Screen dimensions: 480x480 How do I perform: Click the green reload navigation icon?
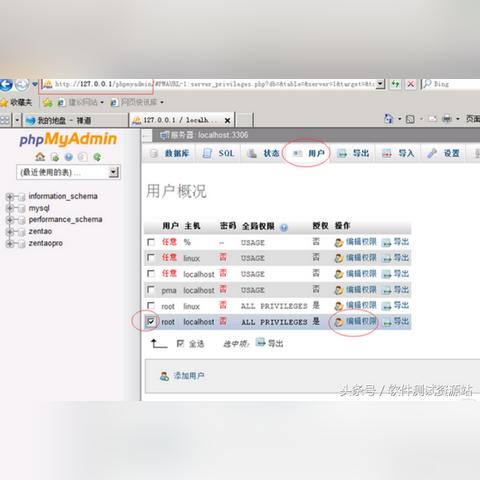(x=97, y=157)
